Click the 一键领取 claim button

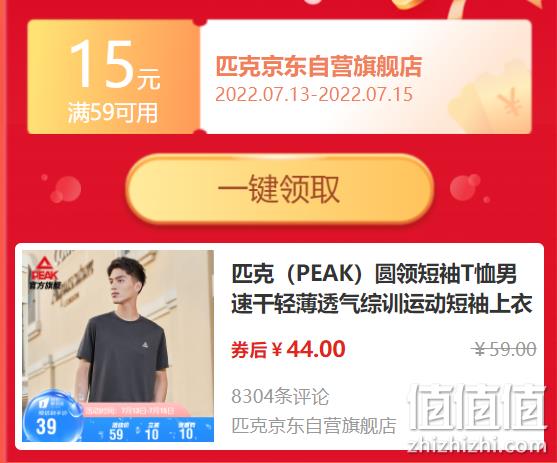click(280, 189)
